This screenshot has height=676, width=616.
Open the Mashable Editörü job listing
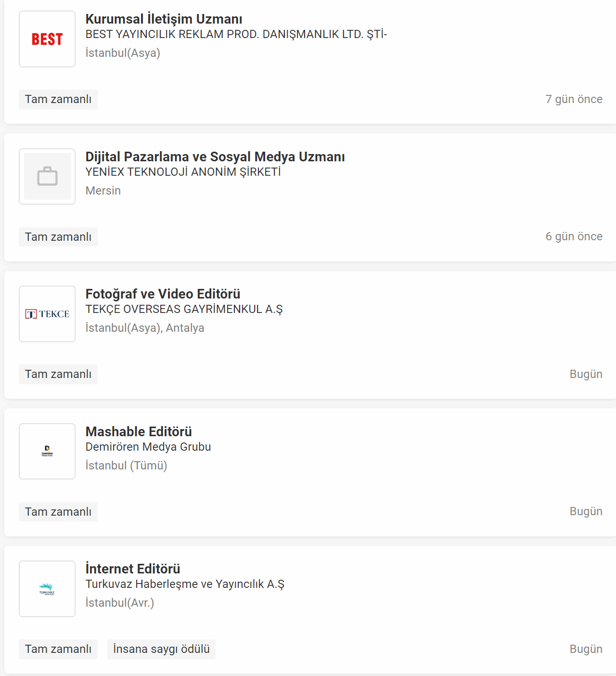[139, 431]
